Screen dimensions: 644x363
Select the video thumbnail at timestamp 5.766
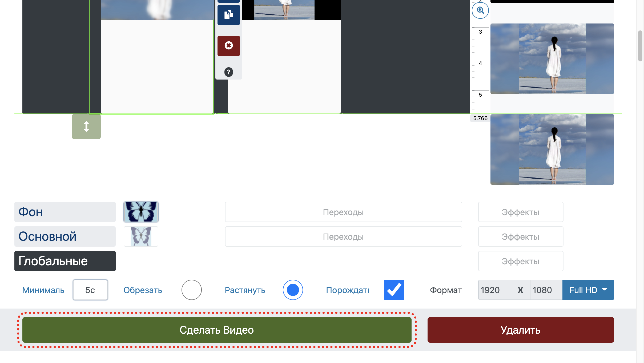click(553, 149)
